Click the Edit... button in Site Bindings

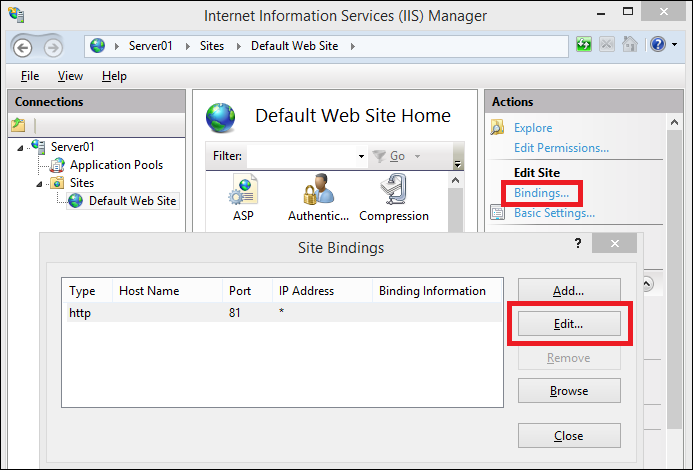[569, 324]
